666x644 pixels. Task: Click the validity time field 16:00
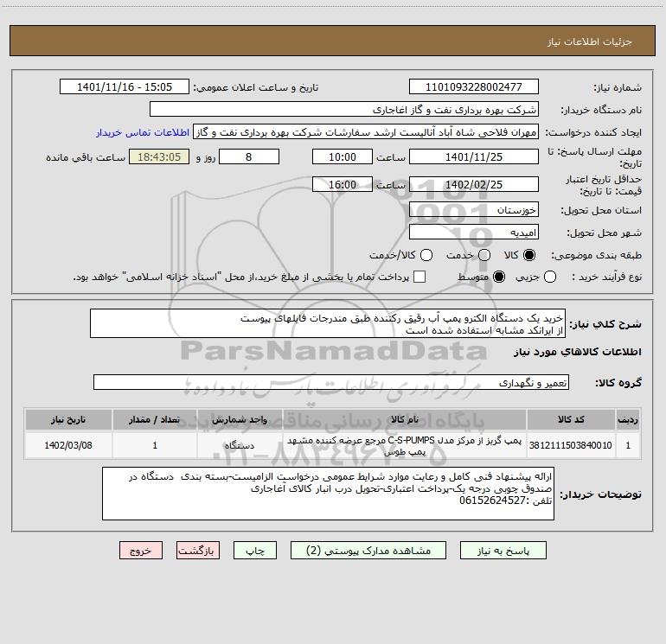[343, 184]
